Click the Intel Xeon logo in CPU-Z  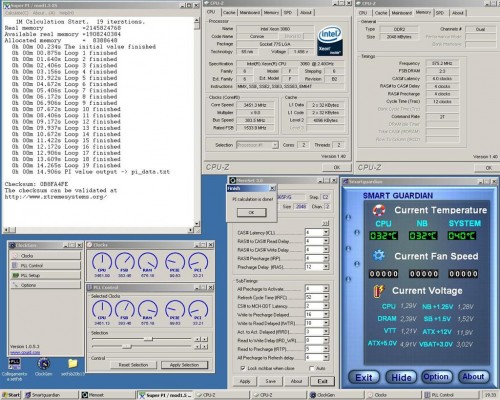click(x=330, y=41)
